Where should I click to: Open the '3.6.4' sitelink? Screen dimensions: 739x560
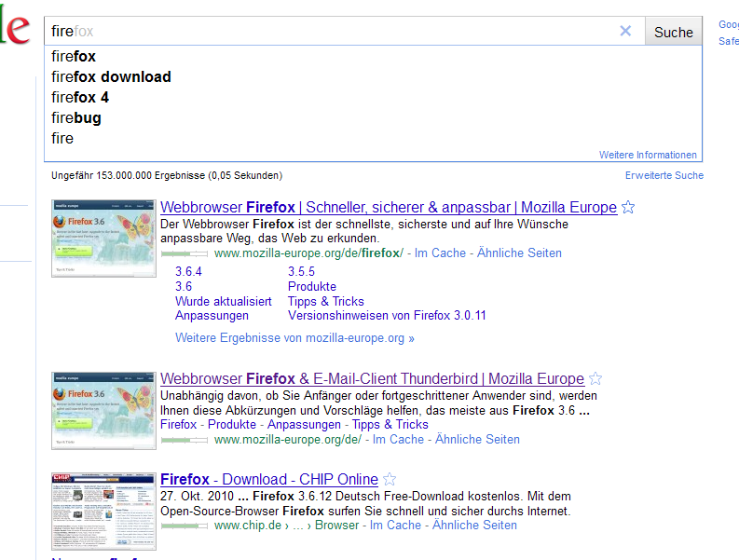(188, 272)
